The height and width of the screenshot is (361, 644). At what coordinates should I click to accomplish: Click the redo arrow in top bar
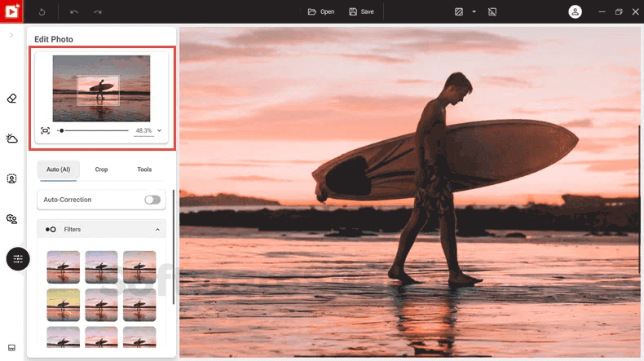tap(97, 12)
